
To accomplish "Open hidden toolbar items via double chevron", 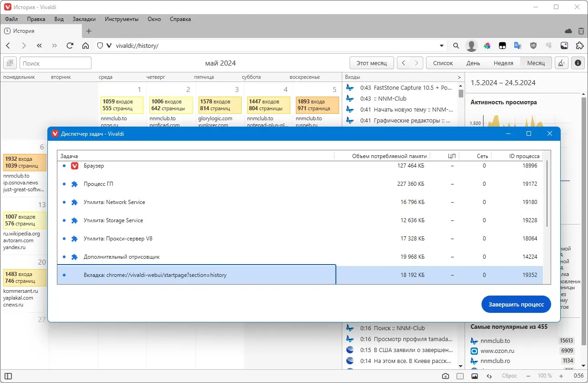I will point(54,46).
